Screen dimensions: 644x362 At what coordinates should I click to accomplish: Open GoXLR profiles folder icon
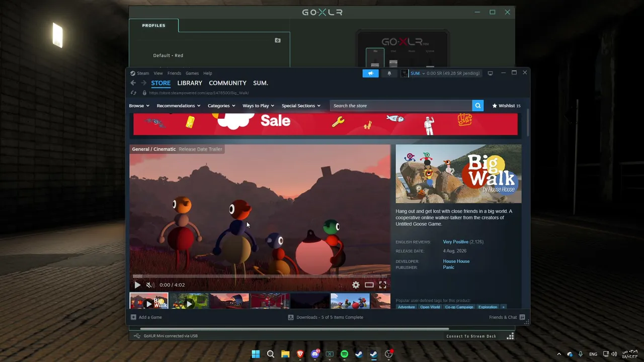278,40
